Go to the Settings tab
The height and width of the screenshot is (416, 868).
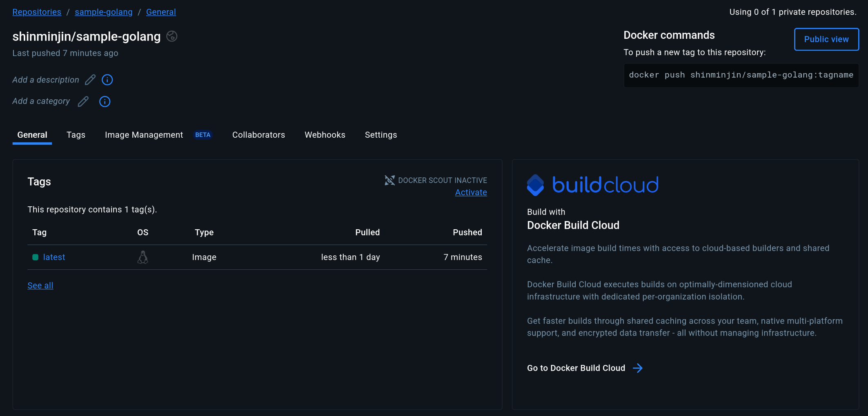[x=381, y=135]
